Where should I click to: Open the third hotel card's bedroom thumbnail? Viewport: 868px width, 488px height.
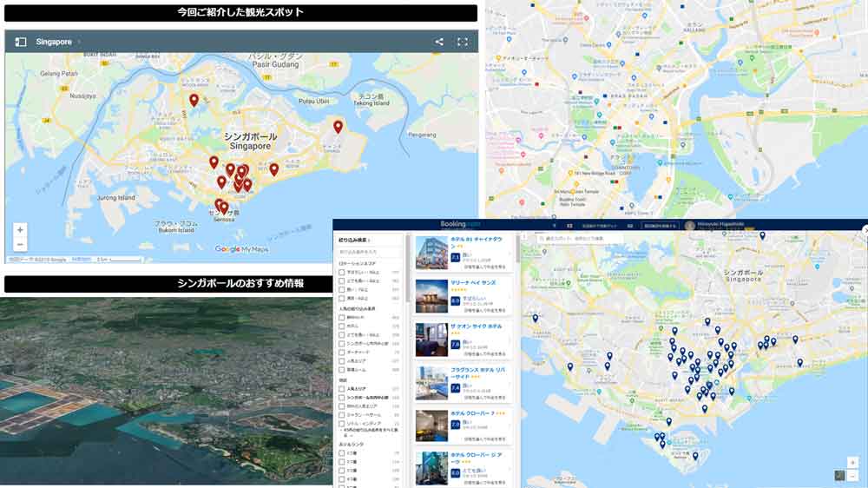pos(431,340)
